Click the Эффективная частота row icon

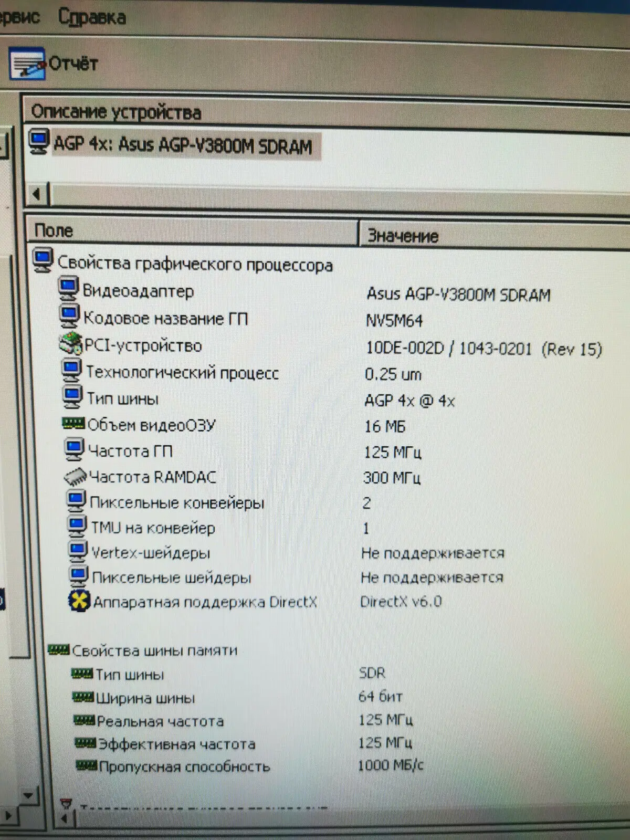coord(86,743)
